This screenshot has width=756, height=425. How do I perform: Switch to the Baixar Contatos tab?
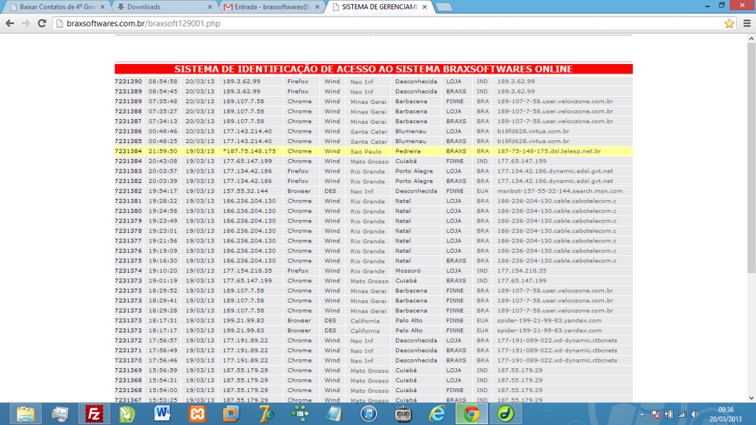click(x=55, y=7)
